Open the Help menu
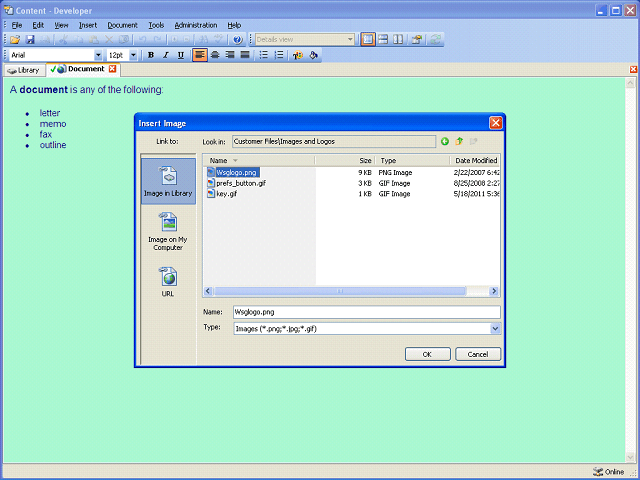The image size is (640, 480). click(234, 25)
